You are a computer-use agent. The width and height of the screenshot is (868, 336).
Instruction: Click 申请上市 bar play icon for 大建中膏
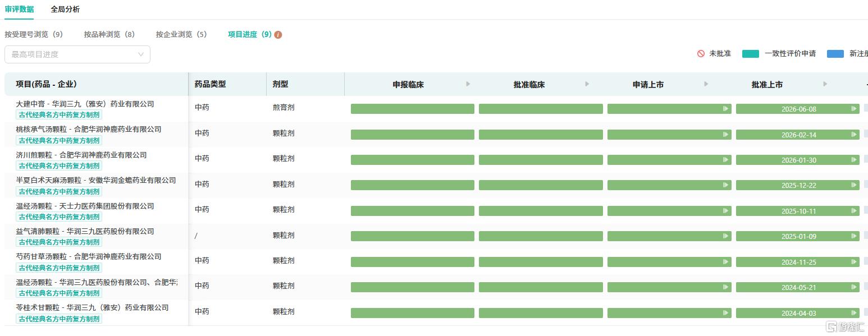(726, 109)
